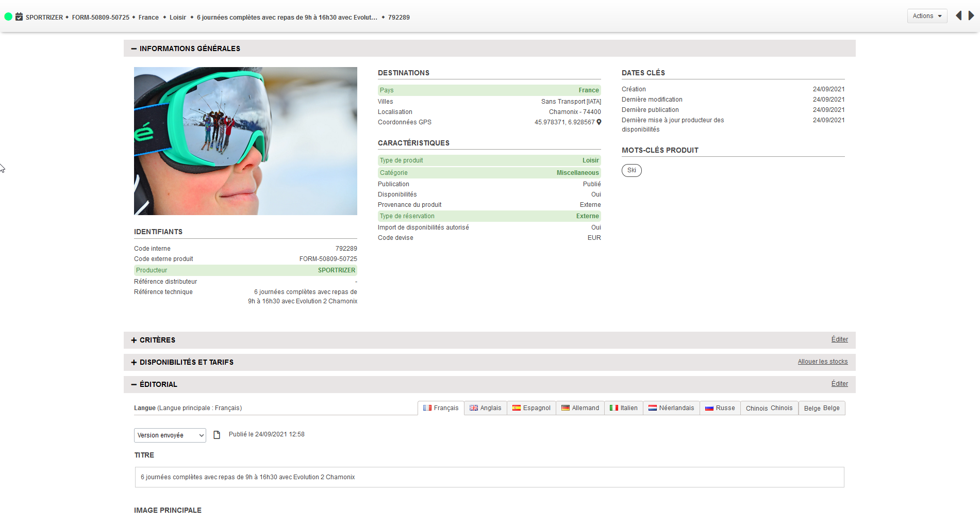Select the Néerlandais language tab

pos(671,408)
